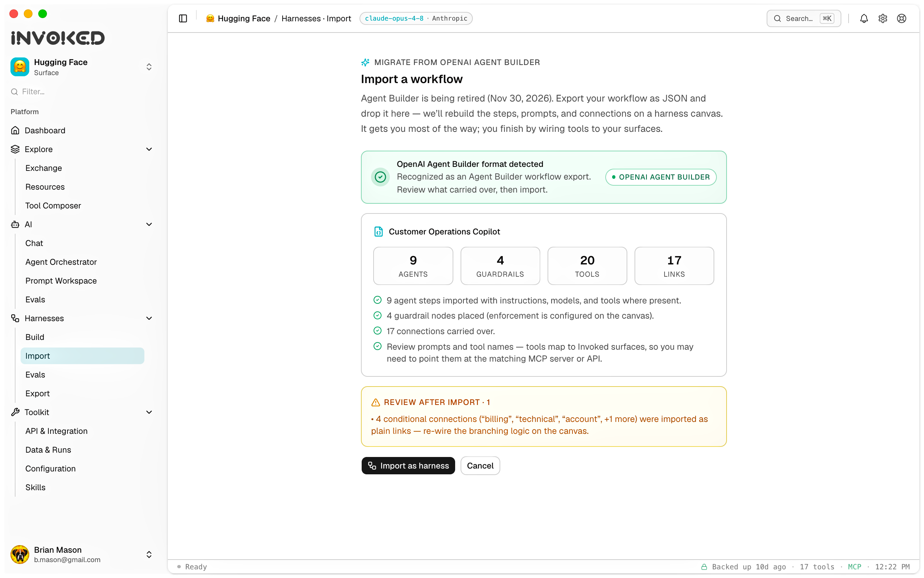The image size is (924, 578).
Task: Click the 17 Links stat card
Action: pyautogui.click(x=674, y=266)
